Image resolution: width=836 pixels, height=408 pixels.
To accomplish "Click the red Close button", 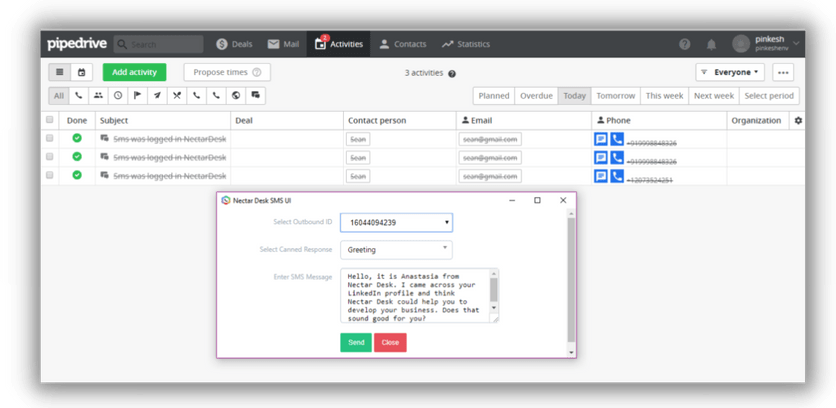I will 390,342.
